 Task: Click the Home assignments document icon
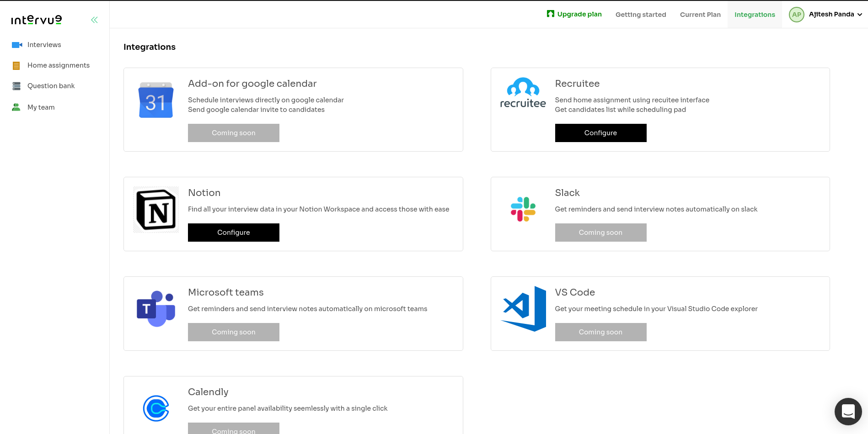click(16, 66)
